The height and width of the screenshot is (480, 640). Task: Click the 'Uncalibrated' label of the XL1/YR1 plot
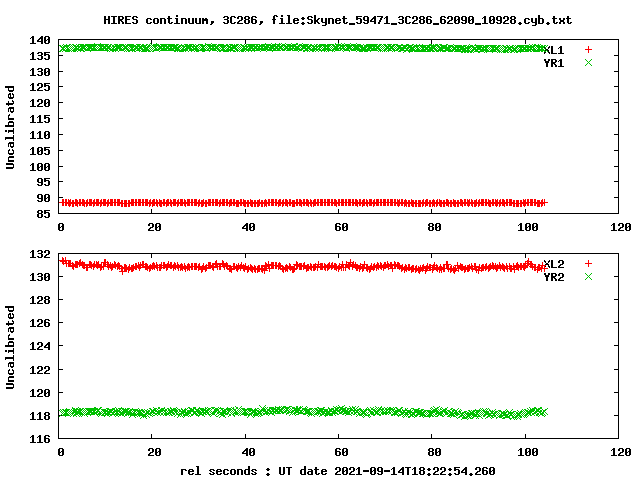tap(10, 127)
